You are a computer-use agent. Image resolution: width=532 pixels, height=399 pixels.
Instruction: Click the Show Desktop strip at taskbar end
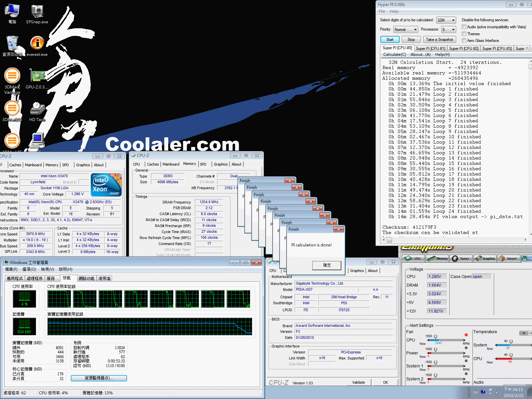tap(529, 392)
